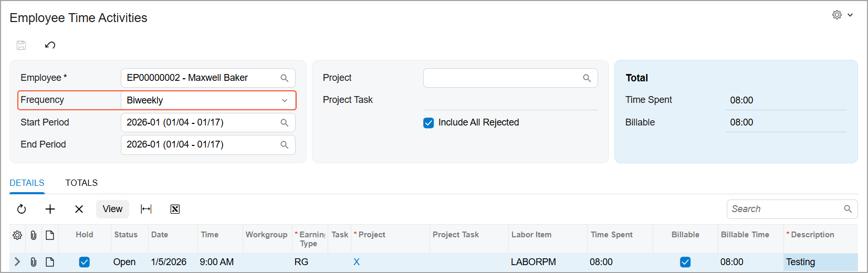Open project X link in the row
The width and height of the screenshot is (868, 273).
click(x=357, y=262)
